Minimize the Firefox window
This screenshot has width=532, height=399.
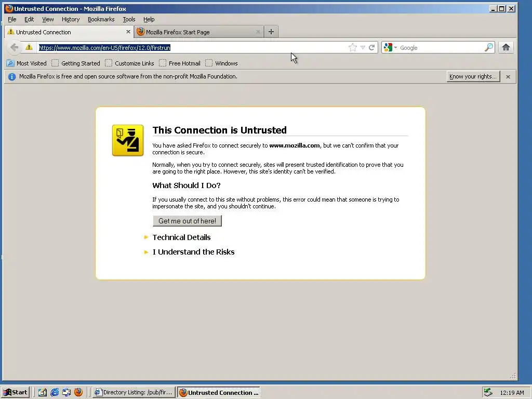[x=493, y=9]
